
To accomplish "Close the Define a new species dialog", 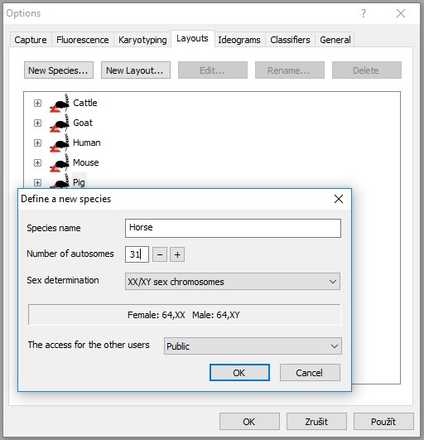I will tap(338, 199).
